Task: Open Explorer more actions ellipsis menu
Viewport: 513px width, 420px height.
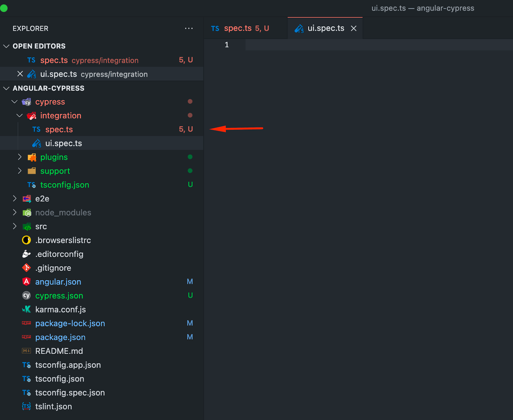Action: click(189, 28)
